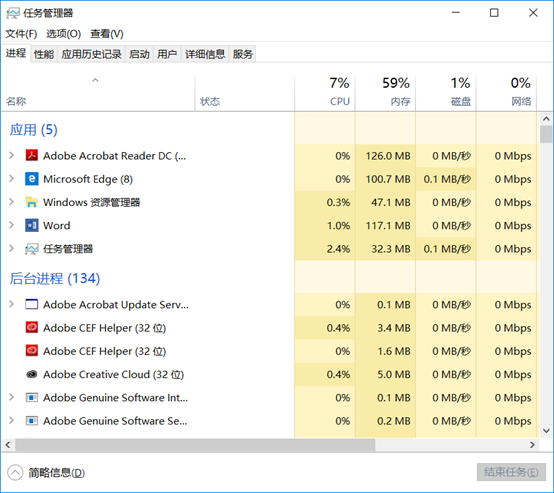This screenshot has width=554, height=493.
Task: Collapse to 简略信息 view using arrow
Action: click(15, 473)
